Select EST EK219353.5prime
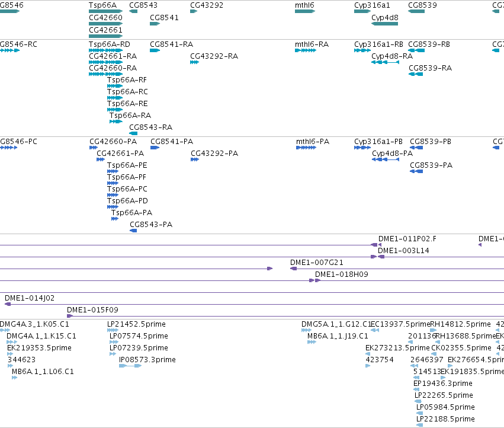The height and width of the screenshot is (428, 504). [10, 354]
